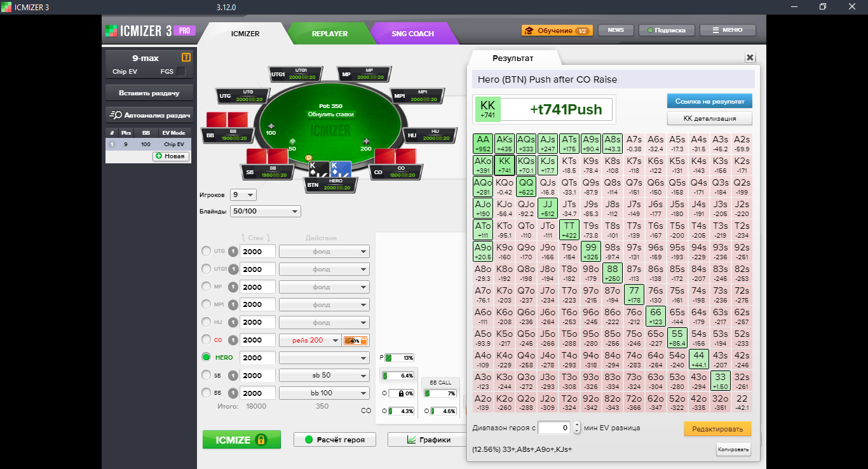Click the UTG stack 2000 input field

(258, 252)
